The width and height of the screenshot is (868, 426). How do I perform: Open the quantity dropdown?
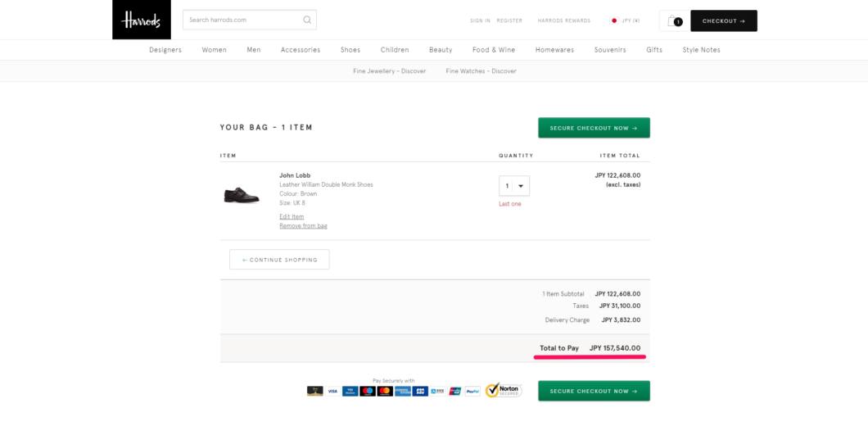[514, 186]
